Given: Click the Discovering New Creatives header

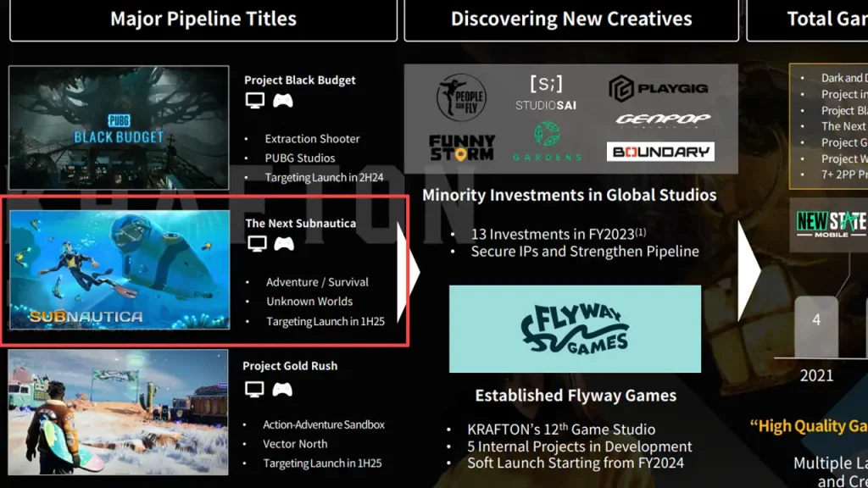Looking at the screenshot, I should [571, 19].
